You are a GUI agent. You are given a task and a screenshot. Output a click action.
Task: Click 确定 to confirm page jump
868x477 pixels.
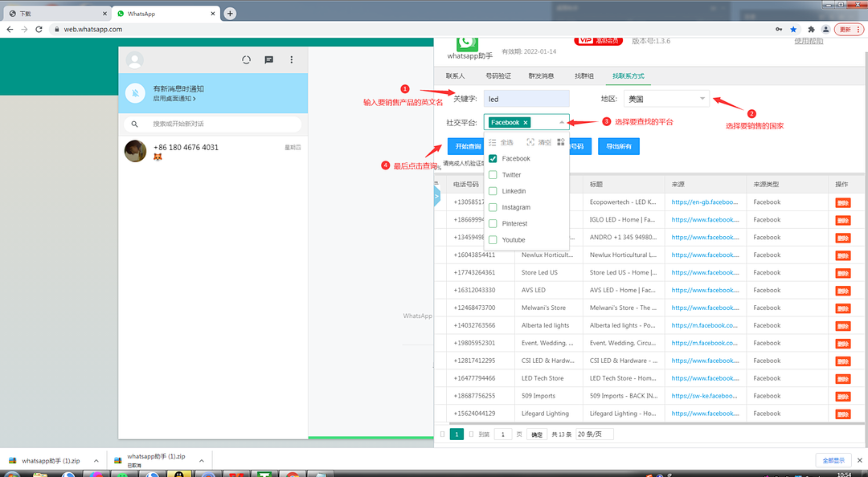(537, 434)
